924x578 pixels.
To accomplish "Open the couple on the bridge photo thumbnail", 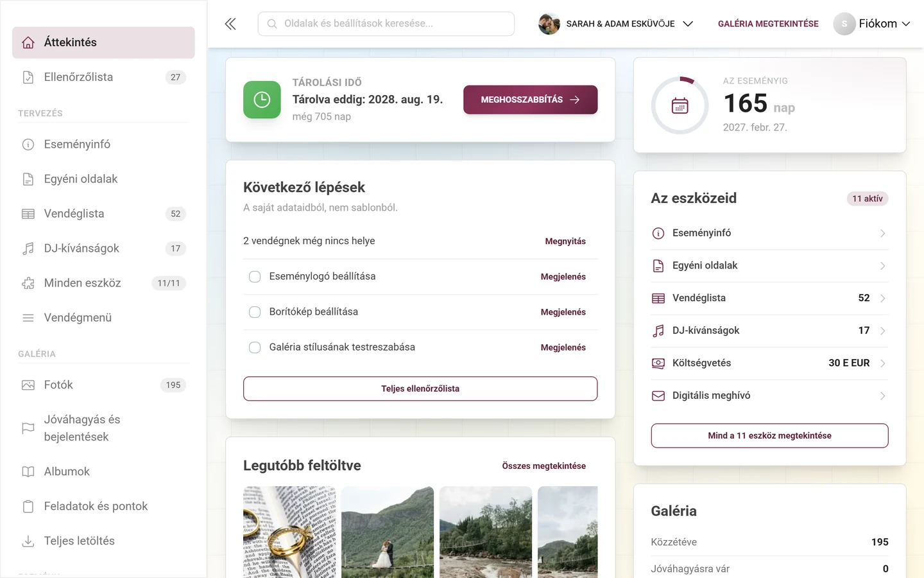I will pos(388,532).
